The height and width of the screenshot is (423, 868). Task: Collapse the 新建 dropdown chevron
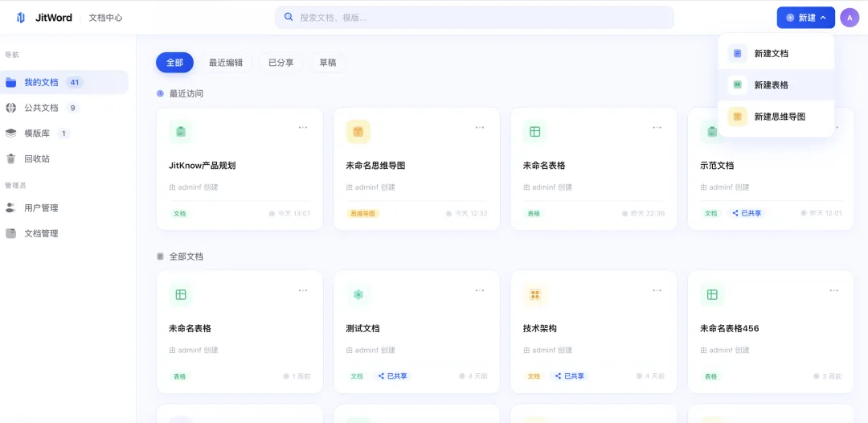click(x=823, y=18)
